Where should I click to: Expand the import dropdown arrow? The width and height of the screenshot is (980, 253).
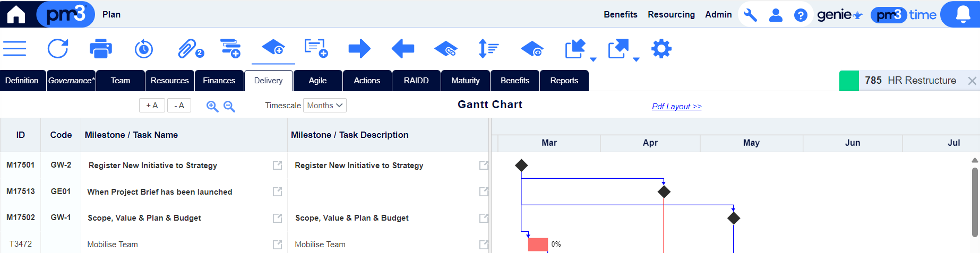(x=593, y=59)
